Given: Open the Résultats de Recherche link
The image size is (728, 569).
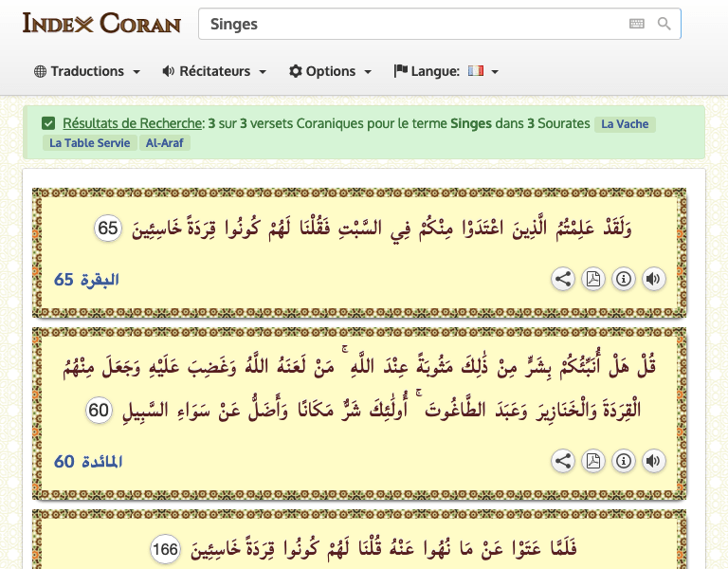Looking at the screenshot, I should tap(132, 123).
